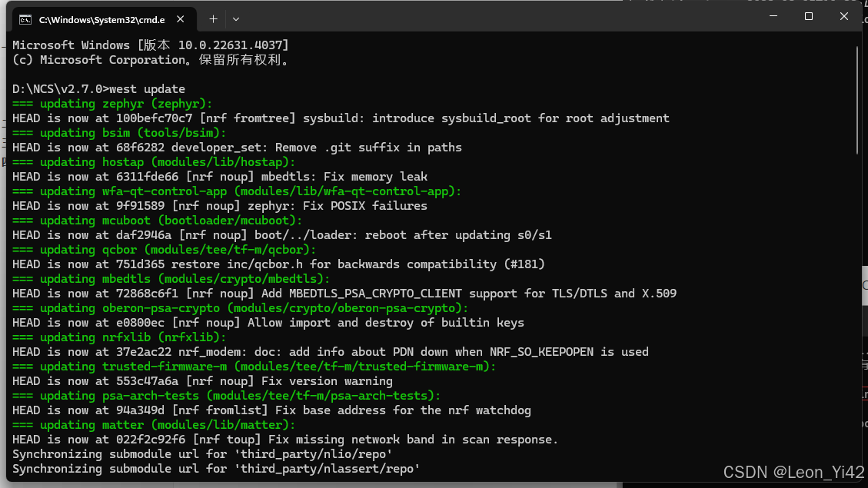Click the 'Synchronizing submodule url' line
The image size is (868, 488).
pos(198,453)
